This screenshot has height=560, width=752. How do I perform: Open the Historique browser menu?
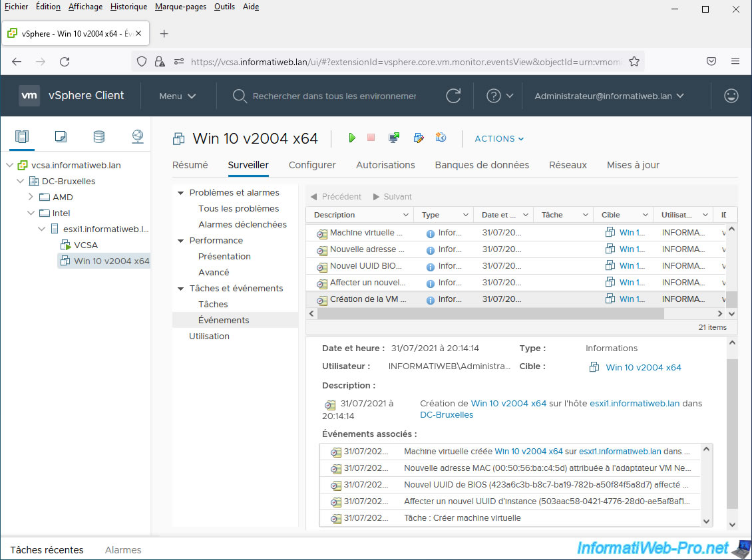(128, 7)
